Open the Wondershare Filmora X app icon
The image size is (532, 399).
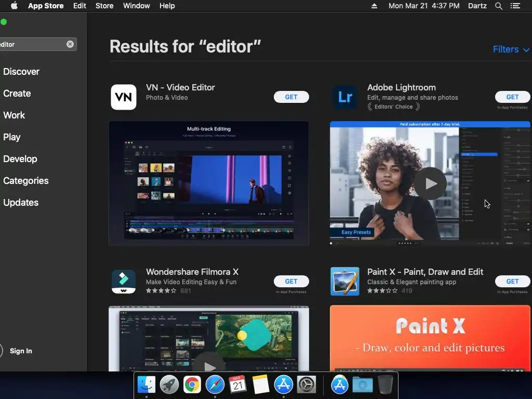point(124,281)
